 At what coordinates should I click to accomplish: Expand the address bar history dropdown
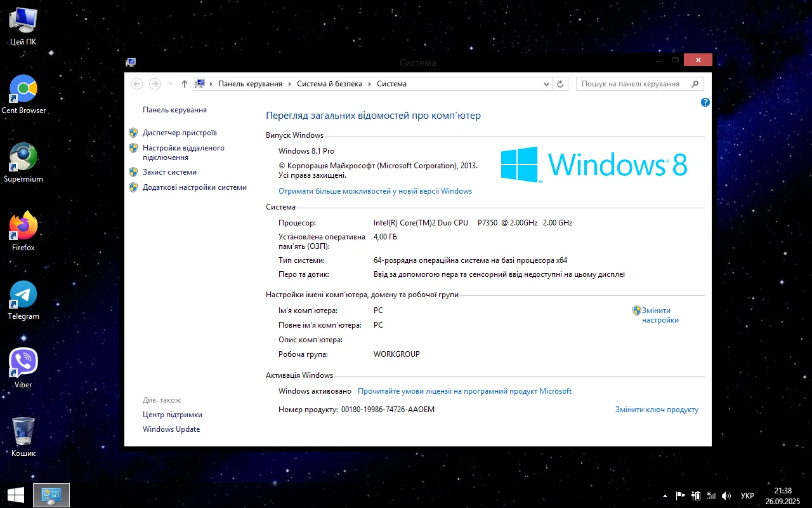click(x=547, y=84)
